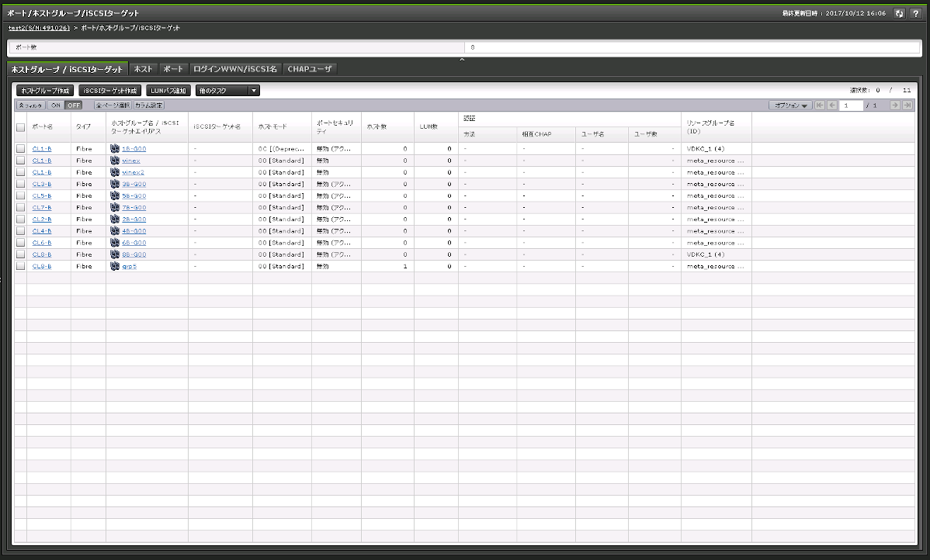The image size is (930, 560).
Task: Open the 他のタスク dropdown
Action: pyautogui.click(x=227, y=91)
